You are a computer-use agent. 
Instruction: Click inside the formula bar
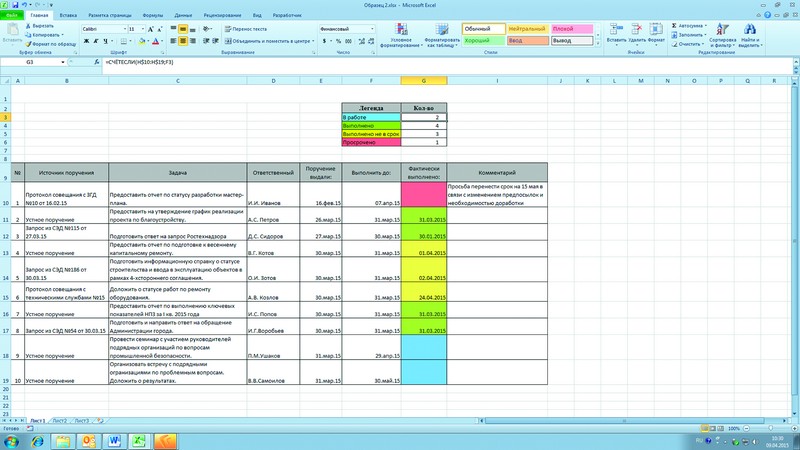pos(446,62)
